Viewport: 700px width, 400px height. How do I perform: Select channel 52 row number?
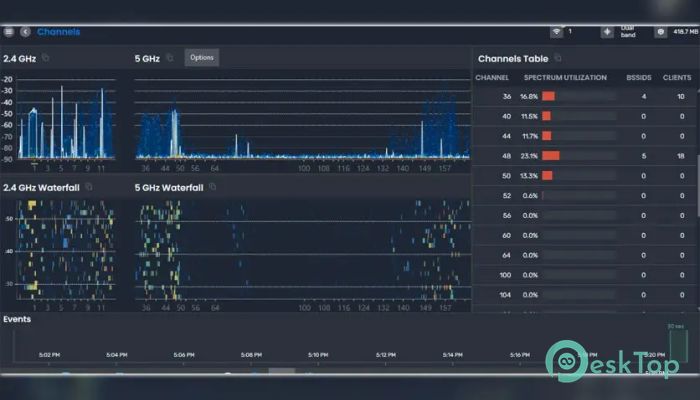tap(506, 196)
